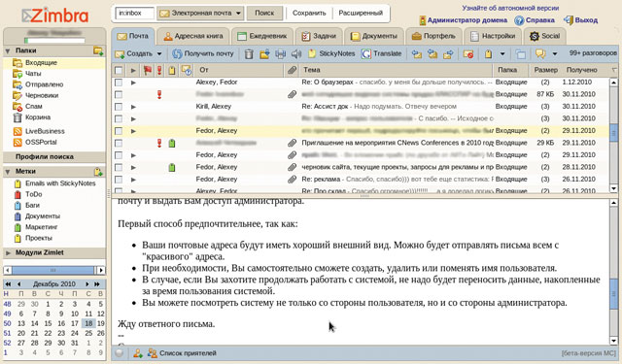Click Сохранить search button

(309, 13)
